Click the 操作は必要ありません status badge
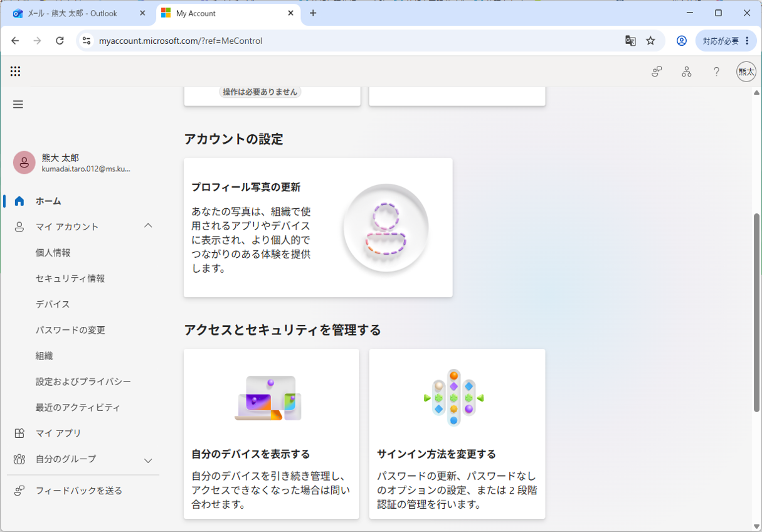762x532 pixels. pos(260,92)
